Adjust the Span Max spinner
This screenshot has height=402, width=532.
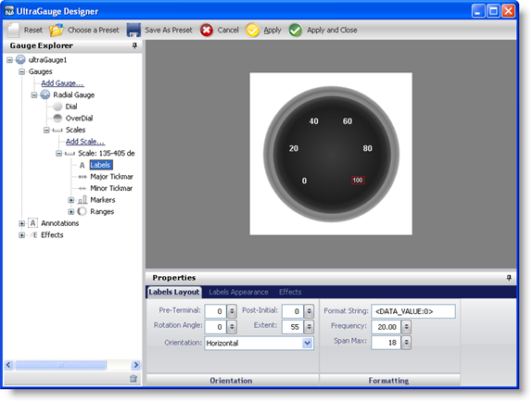(x=406, y=343)
